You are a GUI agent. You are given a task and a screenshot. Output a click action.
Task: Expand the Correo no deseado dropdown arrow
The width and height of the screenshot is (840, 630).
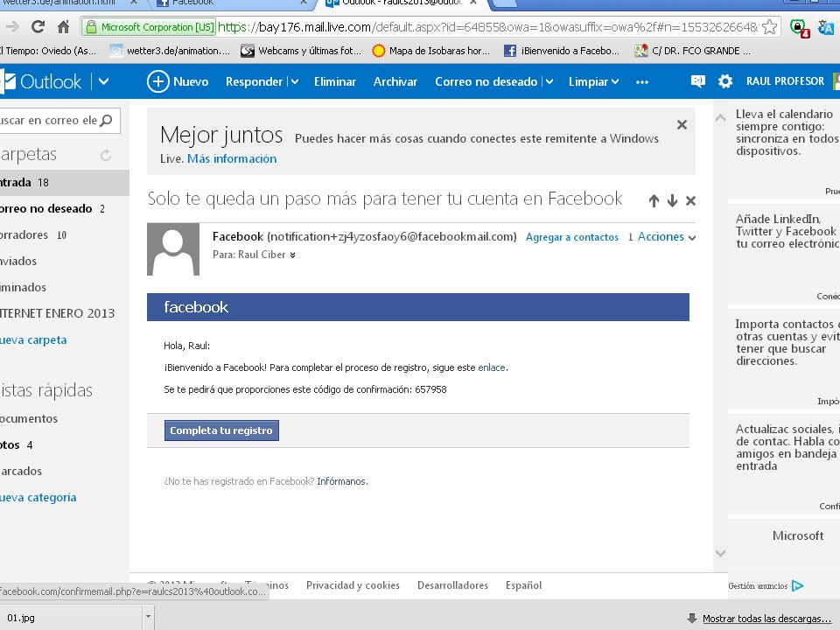pos(549,82)
